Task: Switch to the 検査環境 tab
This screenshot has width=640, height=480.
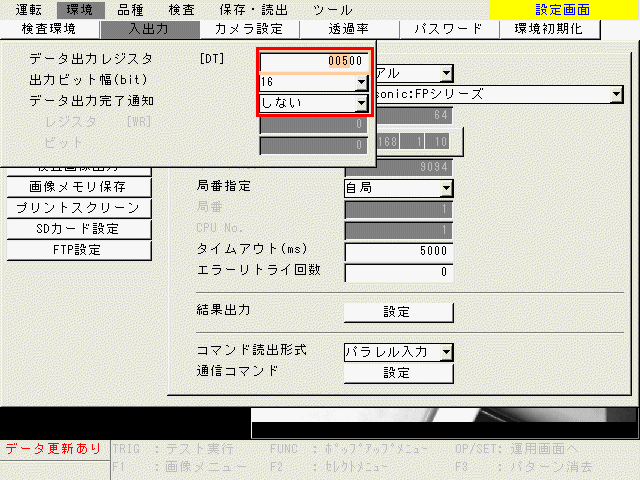Action: pos(48,29)
